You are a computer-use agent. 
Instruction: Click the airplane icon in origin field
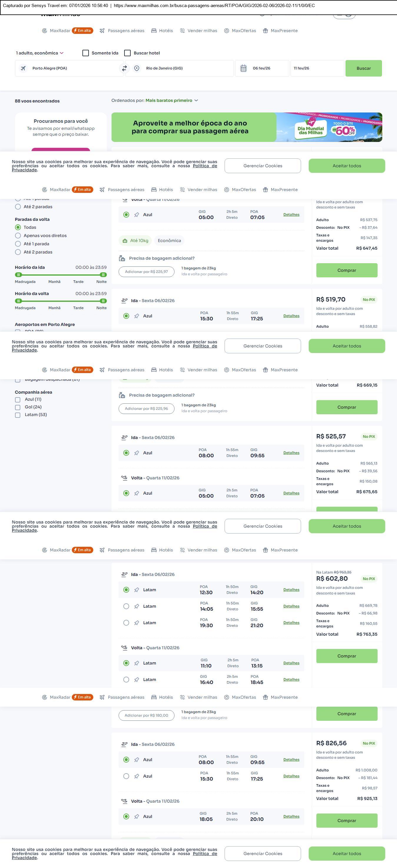click(x=23, y=68)
